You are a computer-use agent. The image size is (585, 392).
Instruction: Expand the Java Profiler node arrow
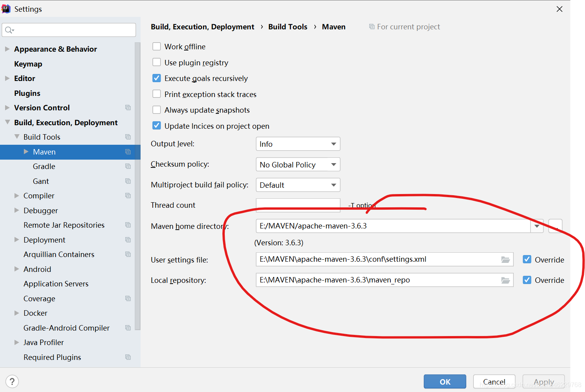17,342
